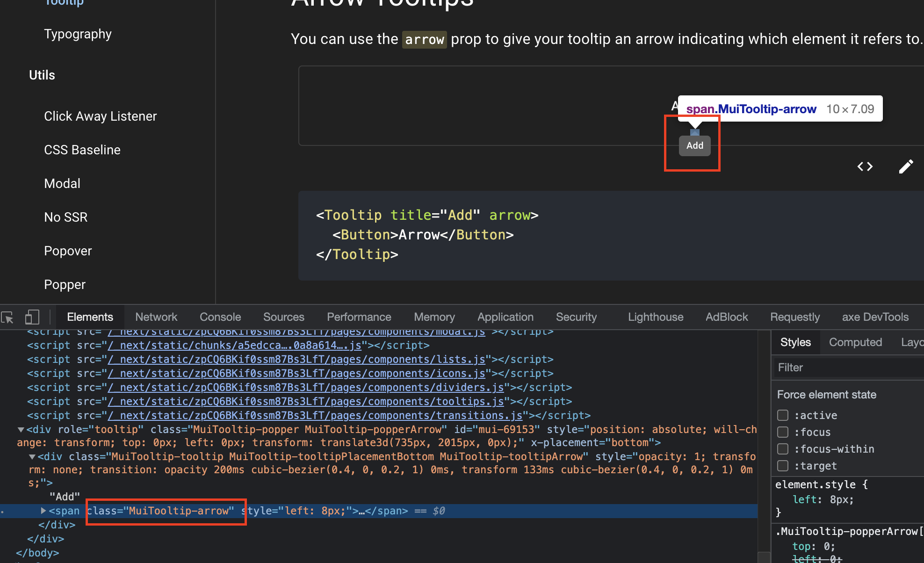Switch to the Network tab
924x563 pixels.
point(156,317)
